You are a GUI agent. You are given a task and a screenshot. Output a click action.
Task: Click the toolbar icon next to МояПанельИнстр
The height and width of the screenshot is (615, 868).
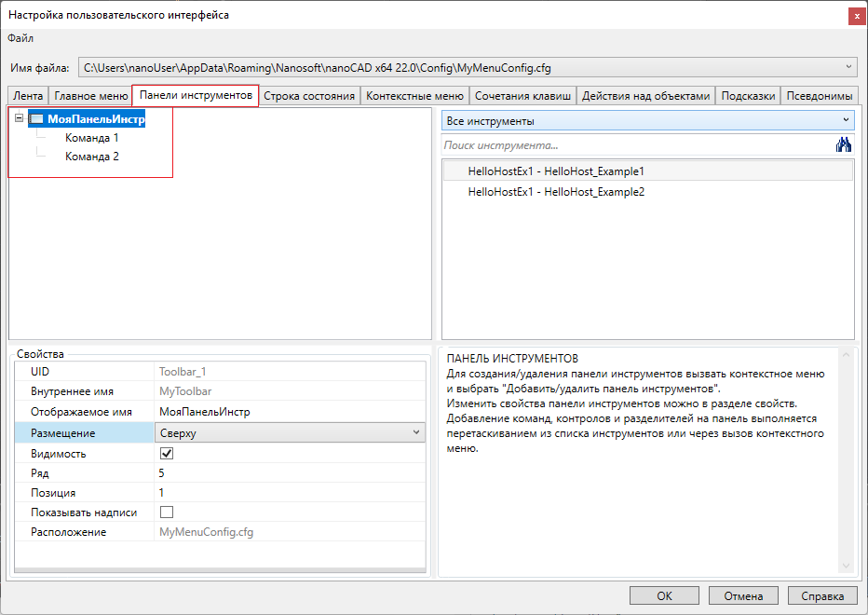point(36,118)
